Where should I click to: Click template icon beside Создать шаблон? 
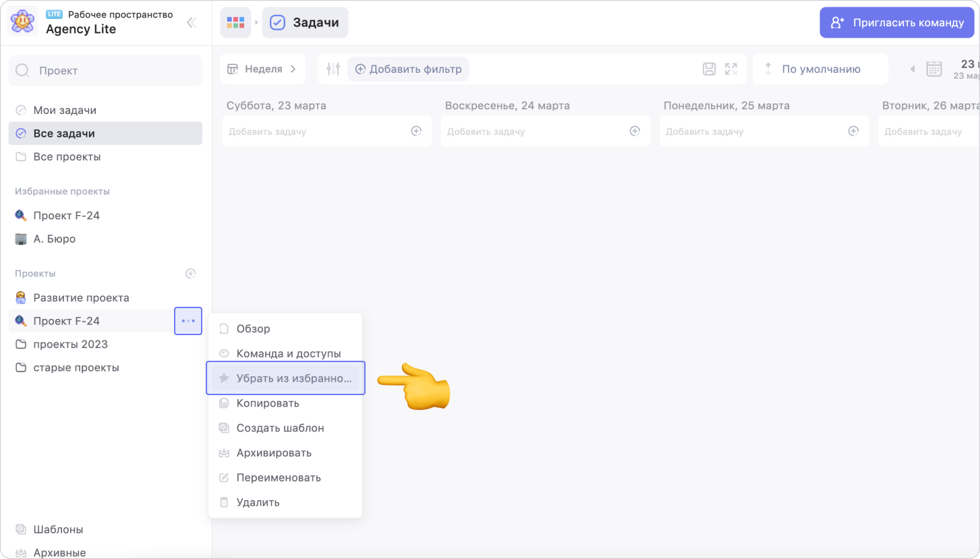pos(224,428)
